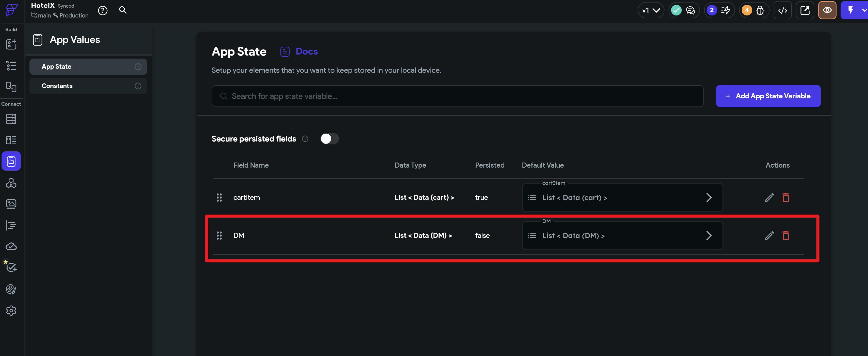Open the Widget Tree list icon in sidebar
This screenshot has height=356, width=868.
click(11, 66)
